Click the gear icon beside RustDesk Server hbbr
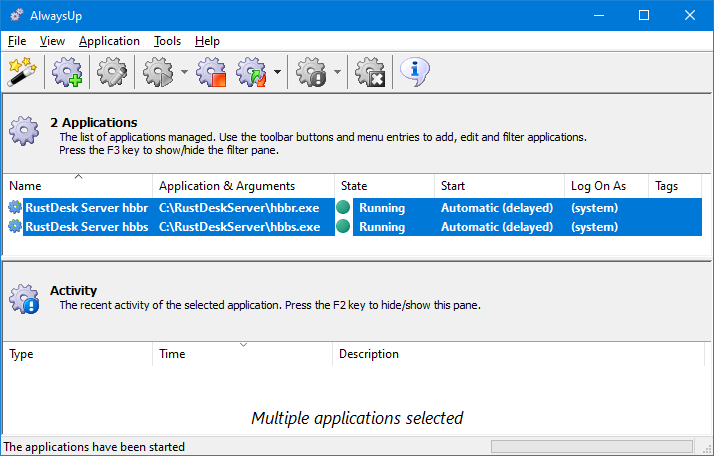Viewport: 714px width, 456px height. point(15,207)
